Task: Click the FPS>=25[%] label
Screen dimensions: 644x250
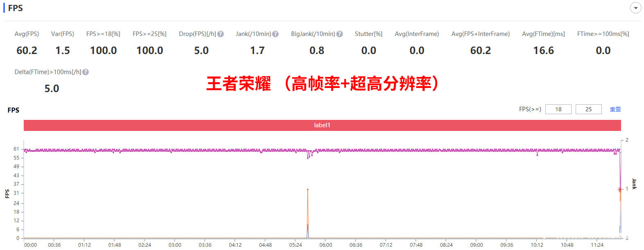Action: (x=149, y=34)
